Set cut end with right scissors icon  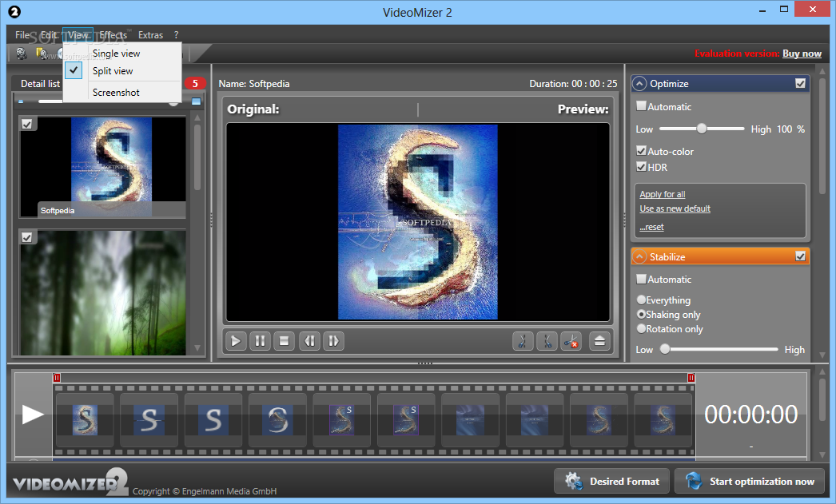point(547,341)
